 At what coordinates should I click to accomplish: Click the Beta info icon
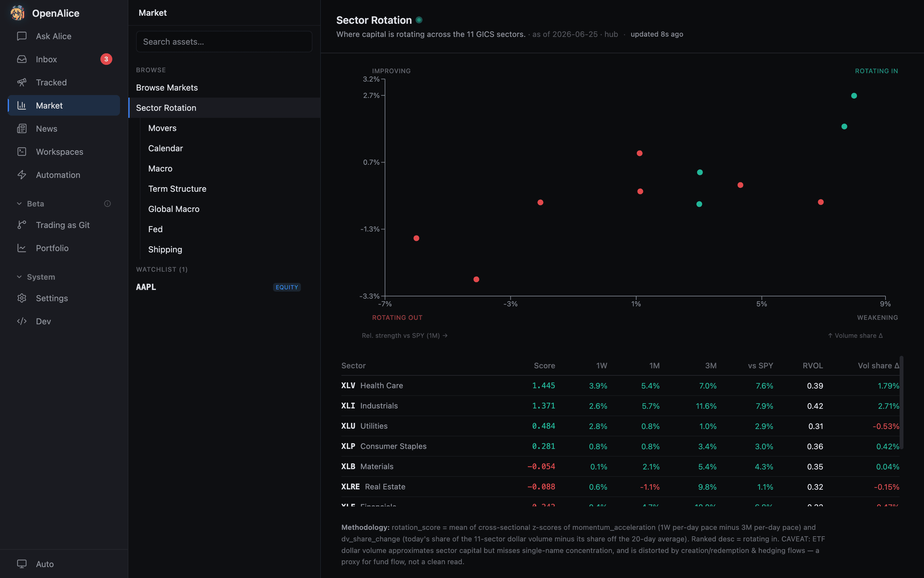[x=107, y=204]
